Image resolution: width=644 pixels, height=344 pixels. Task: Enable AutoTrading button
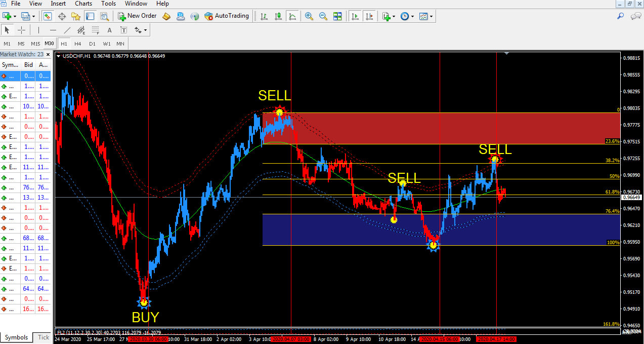[x=227, y=16]
